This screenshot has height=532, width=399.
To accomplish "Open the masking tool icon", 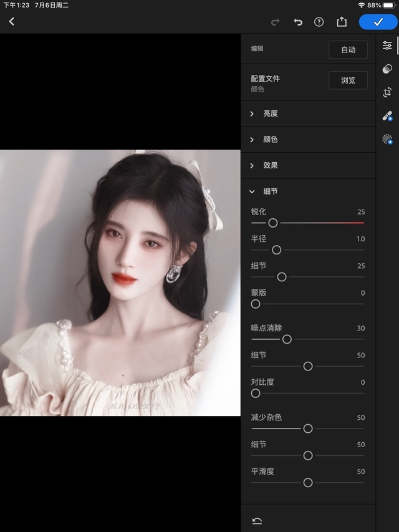I will click(x=387, y=140).
